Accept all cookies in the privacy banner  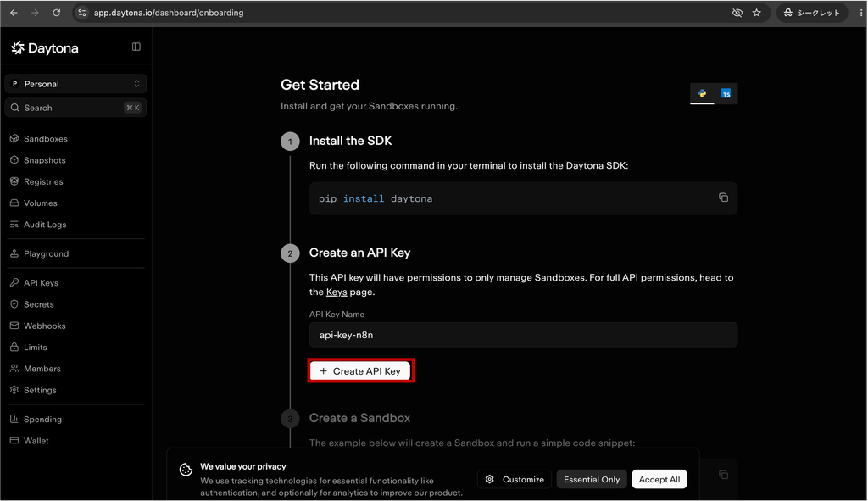point(659,480)
